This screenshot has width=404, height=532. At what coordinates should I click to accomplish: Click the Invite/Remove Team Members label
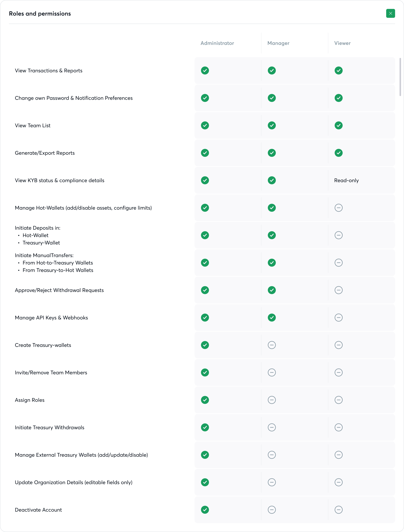click(51, 373)
